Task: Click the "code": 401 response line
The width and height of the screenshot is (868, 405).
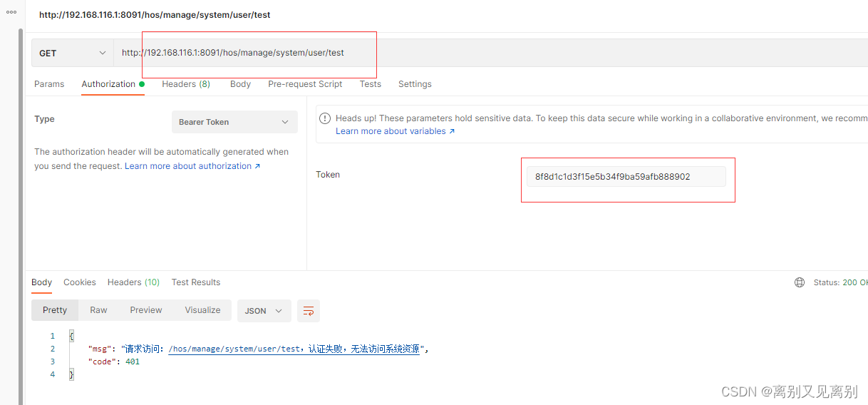Action: (x=114, y=362)
